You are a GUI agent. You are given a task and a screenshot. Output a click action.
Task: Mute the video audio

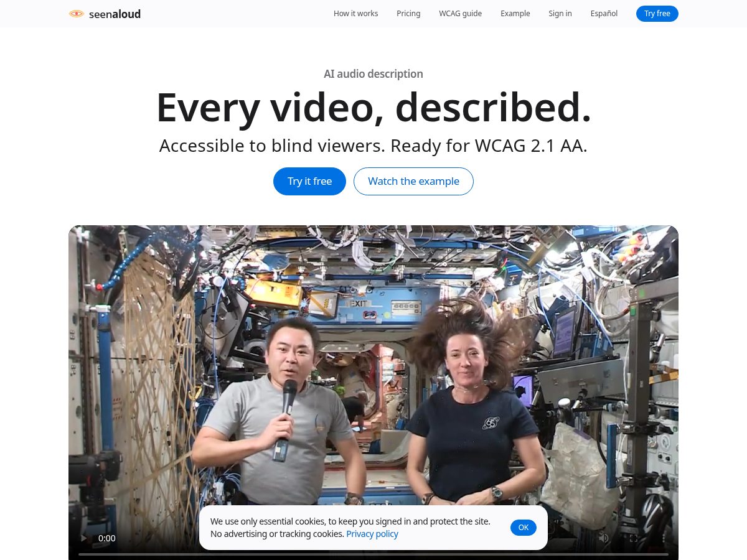pos(603,538)
